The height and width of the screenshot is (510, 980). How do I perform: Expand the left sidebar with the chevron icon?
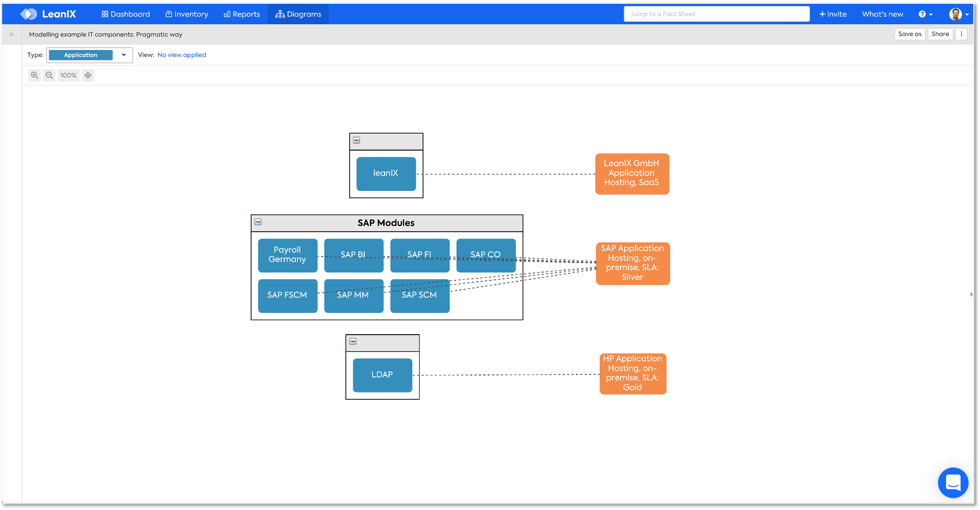pyautogui.click(x=12, y=34)
